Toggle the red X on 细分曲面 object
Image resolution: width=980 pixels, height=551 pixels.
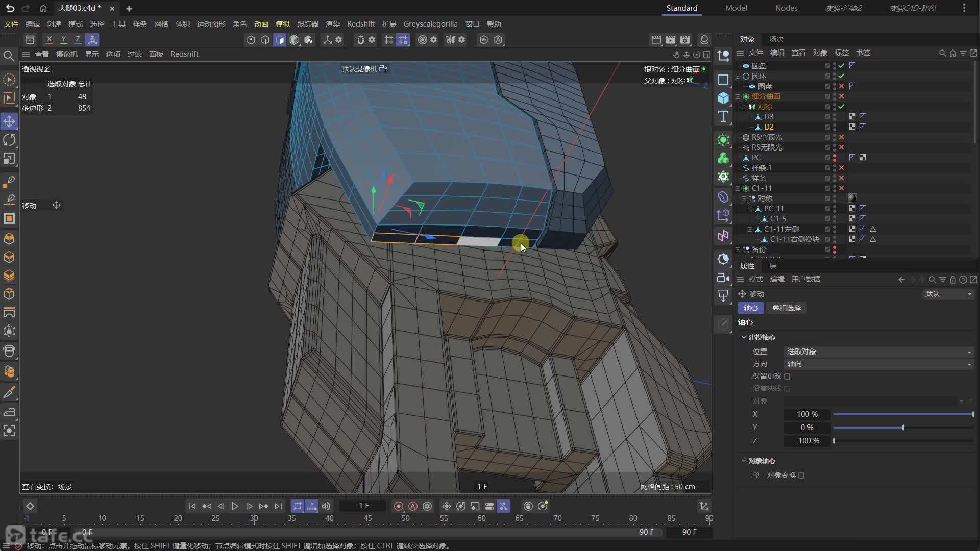841,96
